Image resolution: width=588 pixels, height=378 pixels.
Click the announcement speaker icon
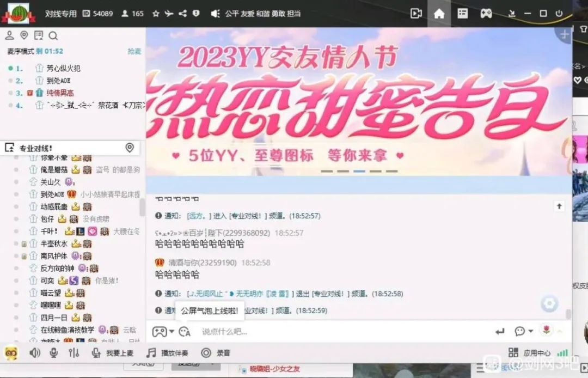(215, 14)
